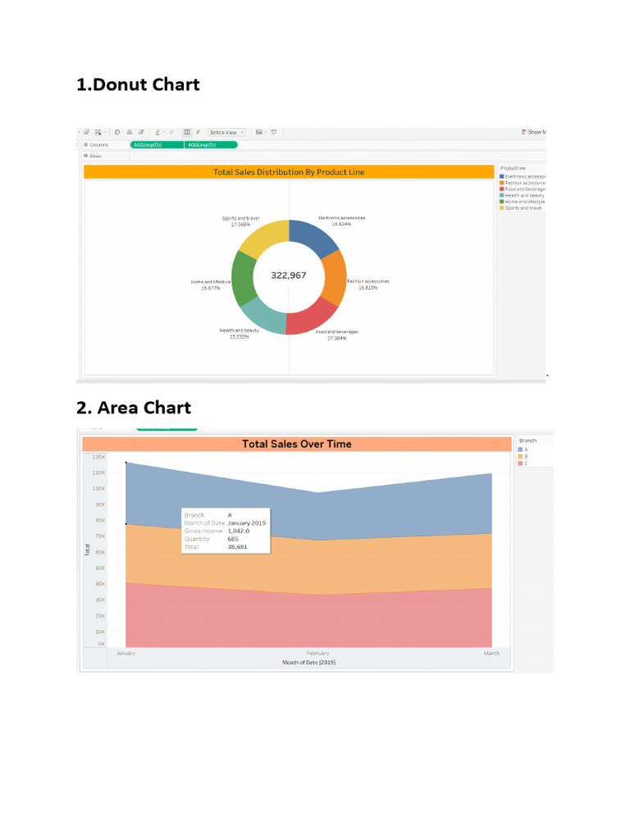Click the Highlight pen icon
The height and width of the screenshot is (840, 630).
[x=157, y=132]
